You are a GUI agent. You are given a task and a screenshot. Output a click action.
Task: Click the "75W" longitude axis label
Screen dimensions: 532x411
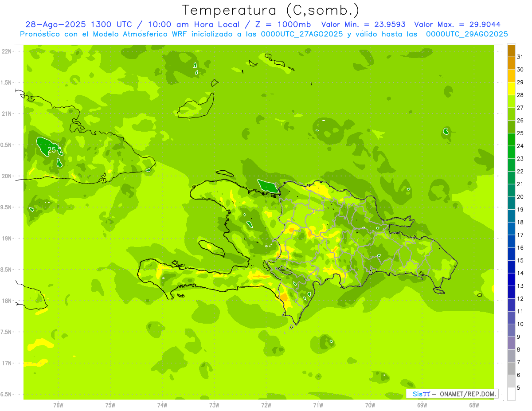[x=110, y=405]
